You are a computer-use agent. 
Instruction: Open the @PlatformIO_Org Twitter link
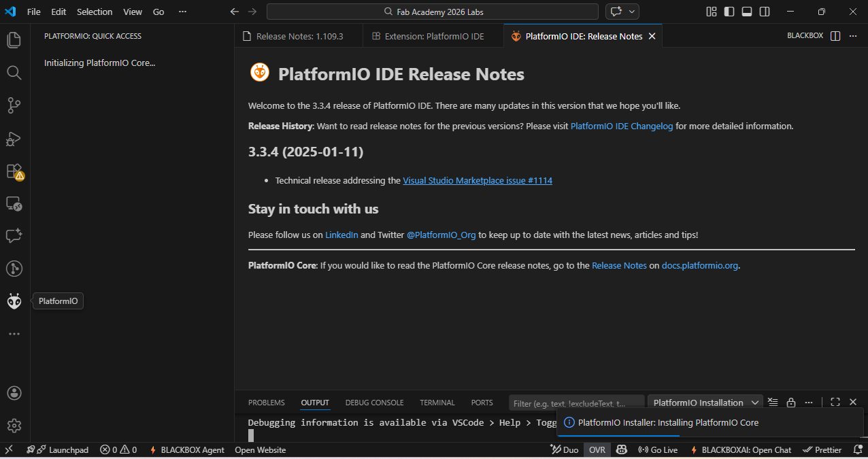pos(441,235)
